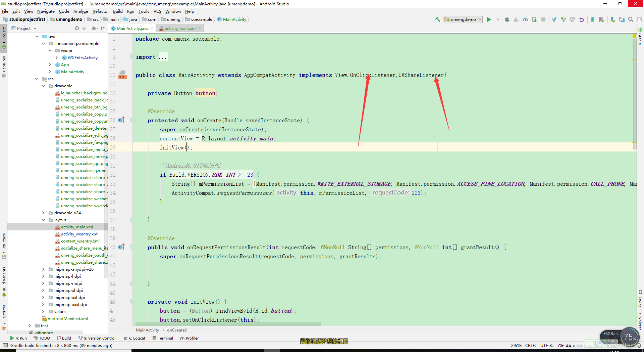Click related XML file gutter icon at line 21
The height and width of the screenshot is (352, 644).
(122, 75)
